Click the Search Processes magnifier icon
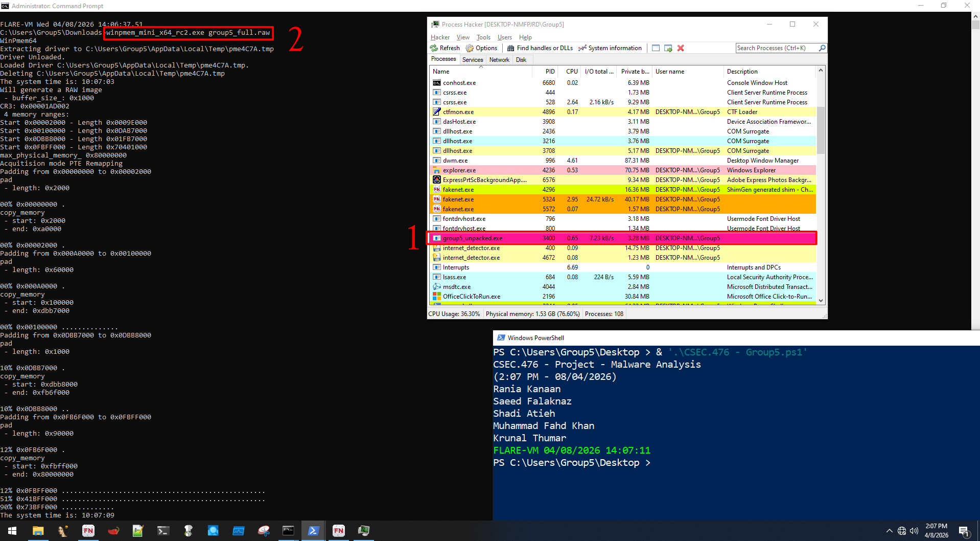Screen dimensions: 980x541 tap(822, 48)
